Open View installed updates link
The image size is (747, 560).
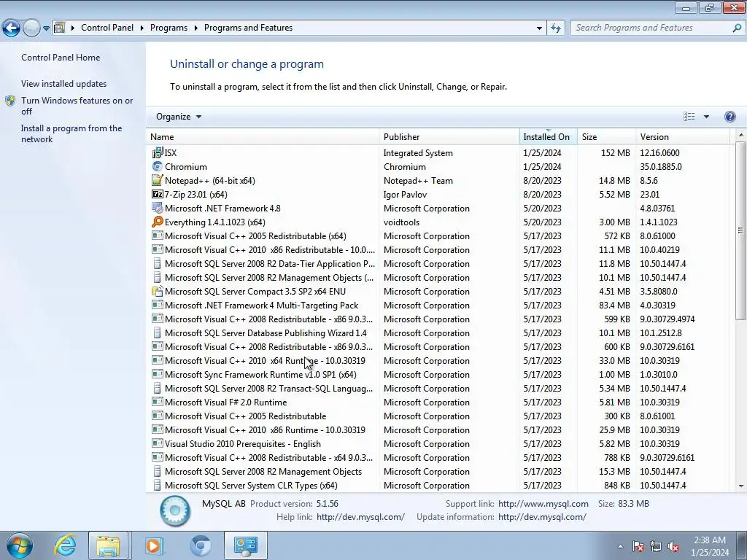pyautogui.click(x=64, y=83)
